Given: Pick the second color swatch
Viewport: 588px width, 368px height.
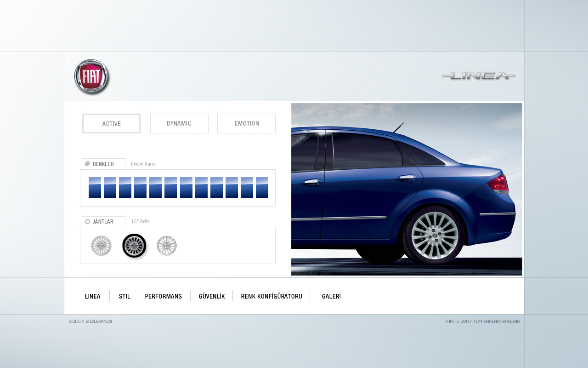Looking at the screenshot, I should click(x=110, y=188).
